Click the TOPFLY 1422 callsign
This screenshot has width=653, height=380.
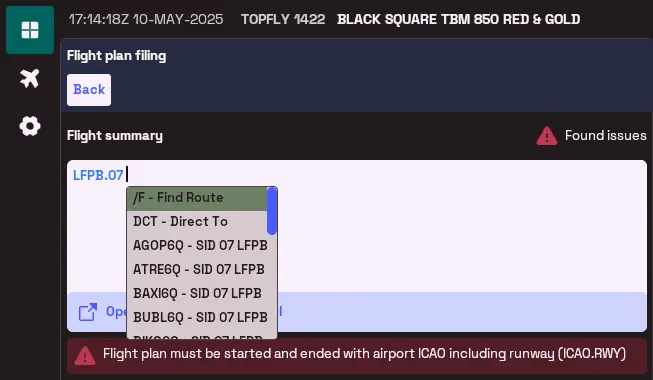click(283, 19)
